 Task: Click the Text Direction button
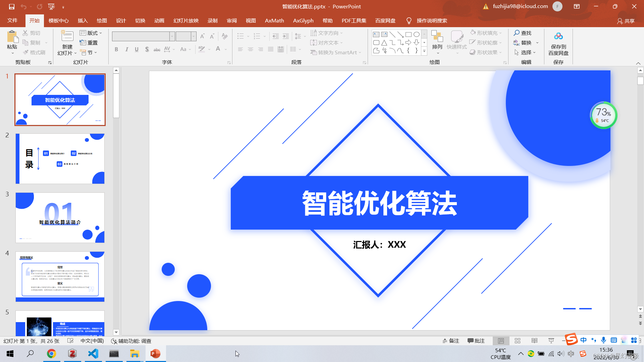coord(327,33)
